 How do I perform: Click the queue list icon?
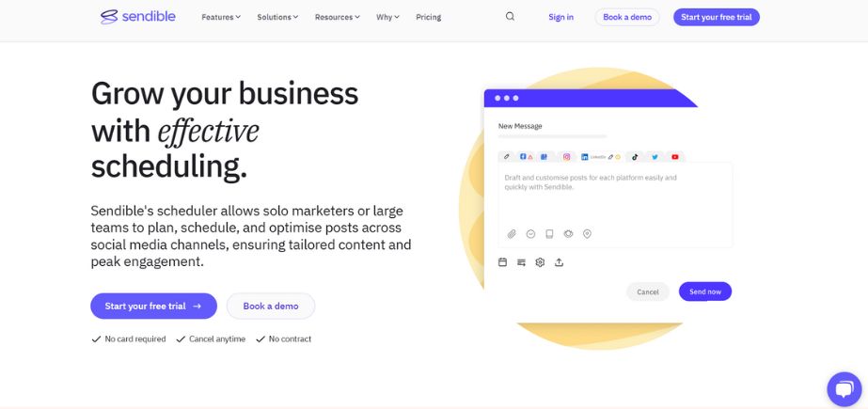(522, 262)
